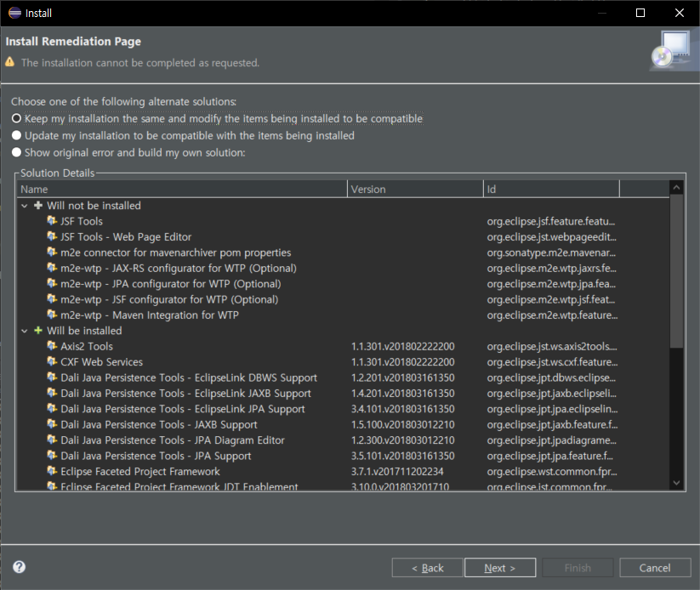Collapse the 'Will not be installed' group
This screenshot has width=700, height=590.
[x=25, y=206]
